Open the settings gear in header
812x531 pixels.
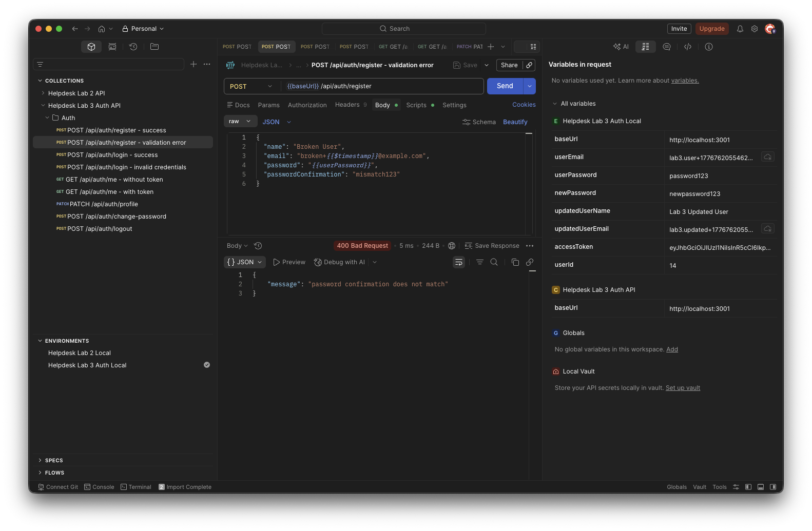pyautogui.click(x=755, y=29)
